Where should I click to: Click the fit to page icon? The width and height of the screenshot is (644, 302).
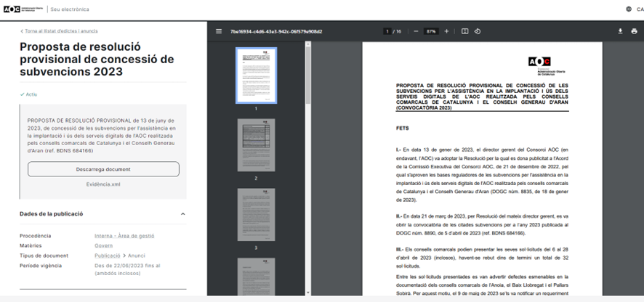[x=465, y=31]
